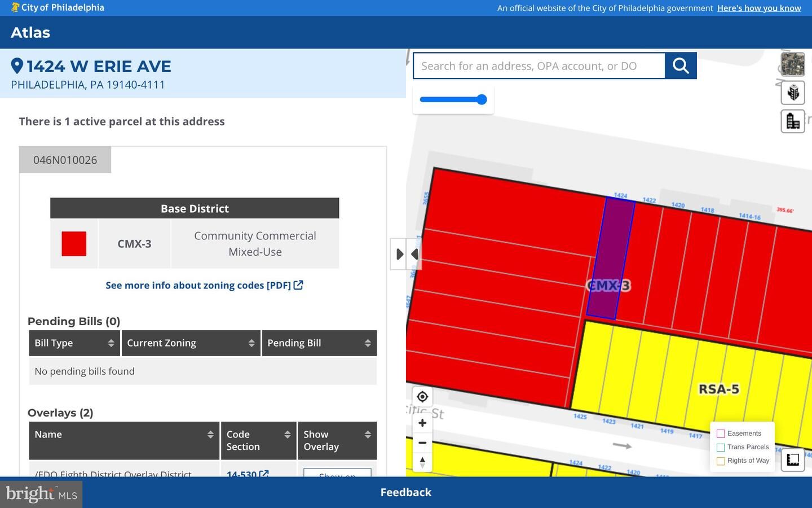Sort overlays by Code Section column
The image size is (812, 508).
point(259,440)
